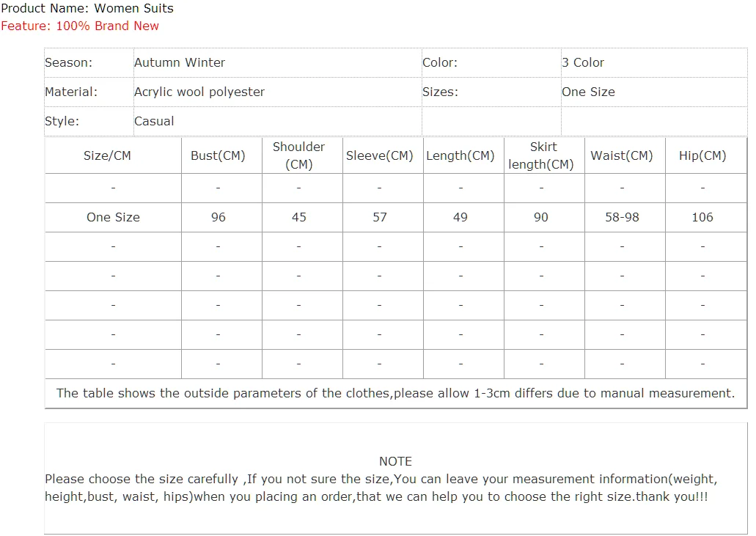Select the hip value '106'
756x536 pixels.
point(702,217)
